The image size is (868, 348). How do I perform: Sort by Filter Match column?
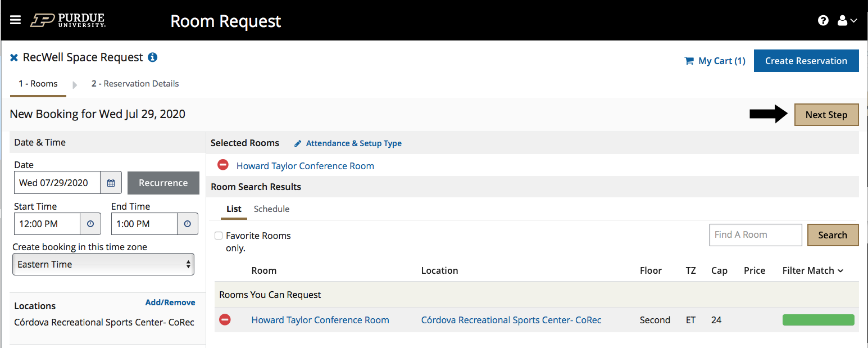tap(812, 270)
